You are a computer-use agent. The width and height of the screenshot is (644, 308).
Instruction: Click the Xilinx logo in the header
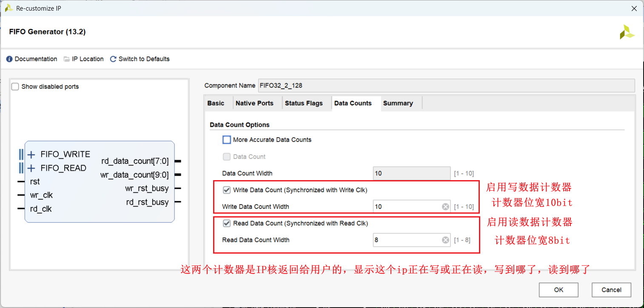pyautogui.click(x=627, y=32)
